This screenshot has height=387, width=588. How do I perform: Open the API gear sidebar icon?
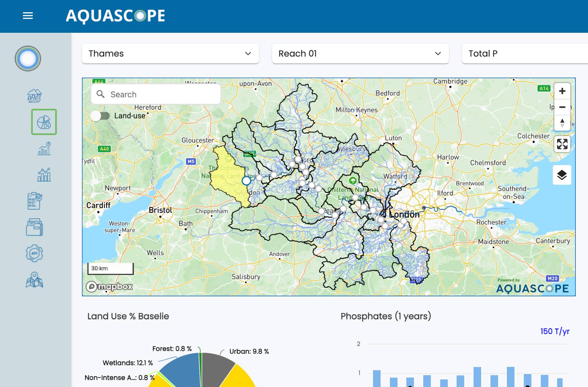click(35, 253)
